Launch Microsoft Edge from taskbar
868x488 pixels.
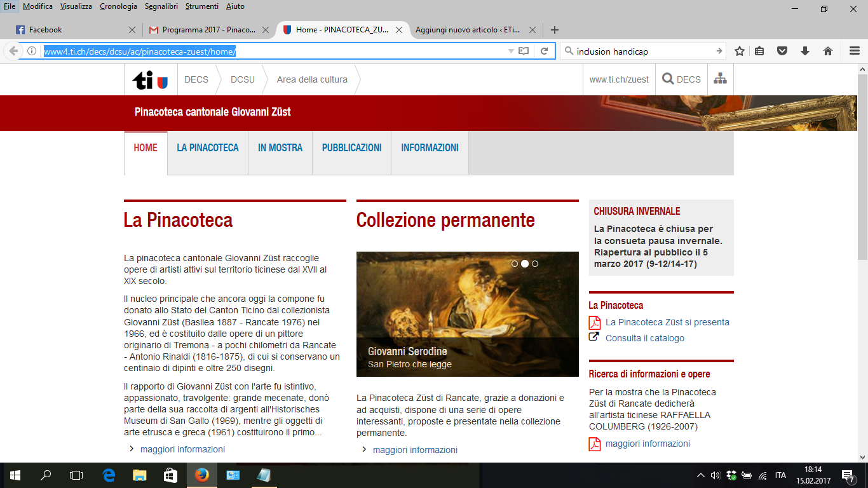(109, 475)
